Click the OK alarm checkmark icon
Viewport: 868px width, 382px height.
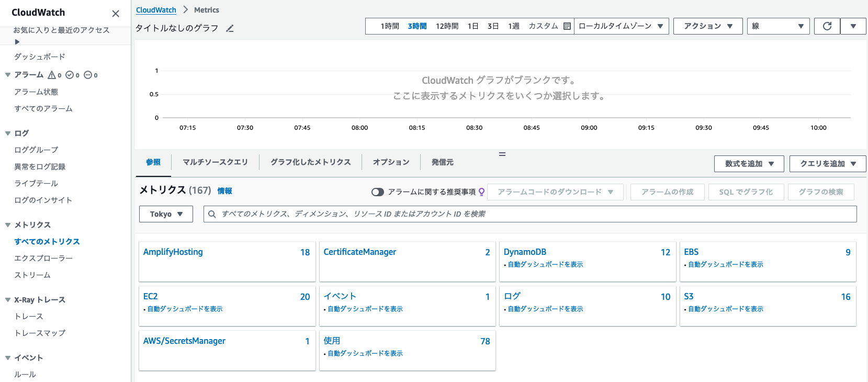coord(70,75)
